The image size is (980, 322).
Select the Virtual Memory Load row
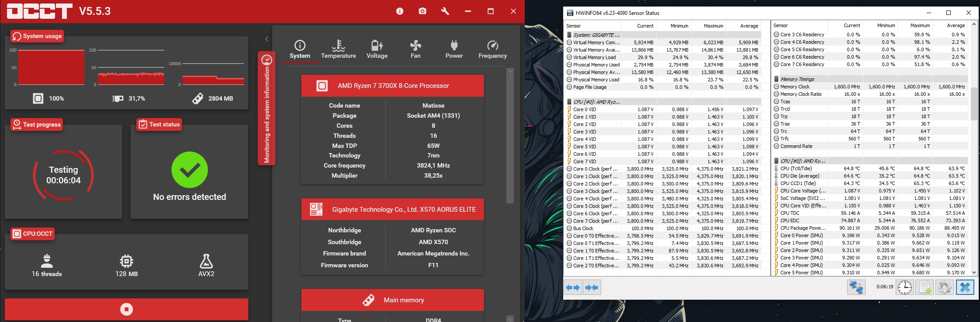(663, 57)
